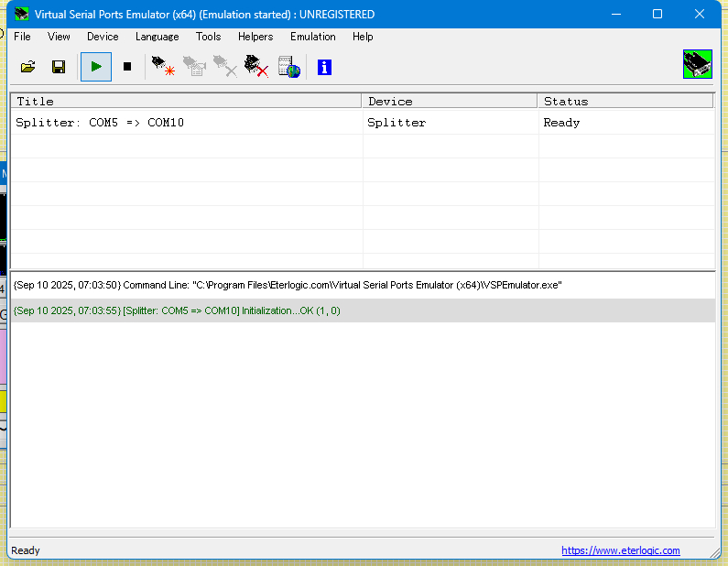Close the Virtual Serial Ports Emulator window
This screenshot has width=728, height=566.
click(x=700, y=14)
